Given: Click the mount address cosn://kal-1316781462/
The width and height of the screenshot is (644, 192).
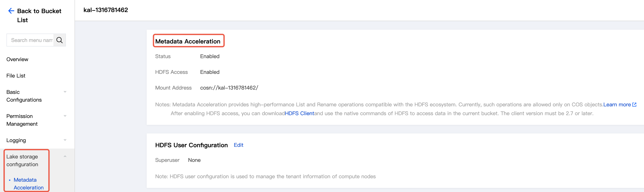Looking at the screenshot, I should tap(229, 88).
